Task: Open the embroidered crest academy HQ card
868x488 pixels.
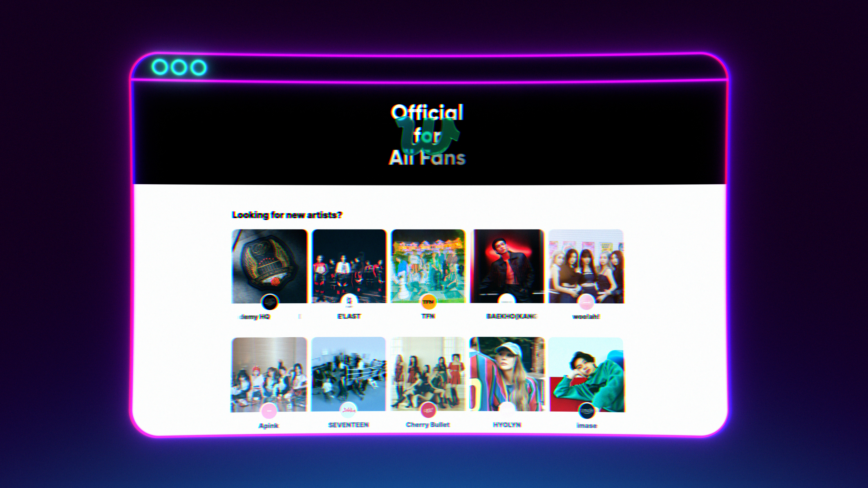Action: [270, 266]
